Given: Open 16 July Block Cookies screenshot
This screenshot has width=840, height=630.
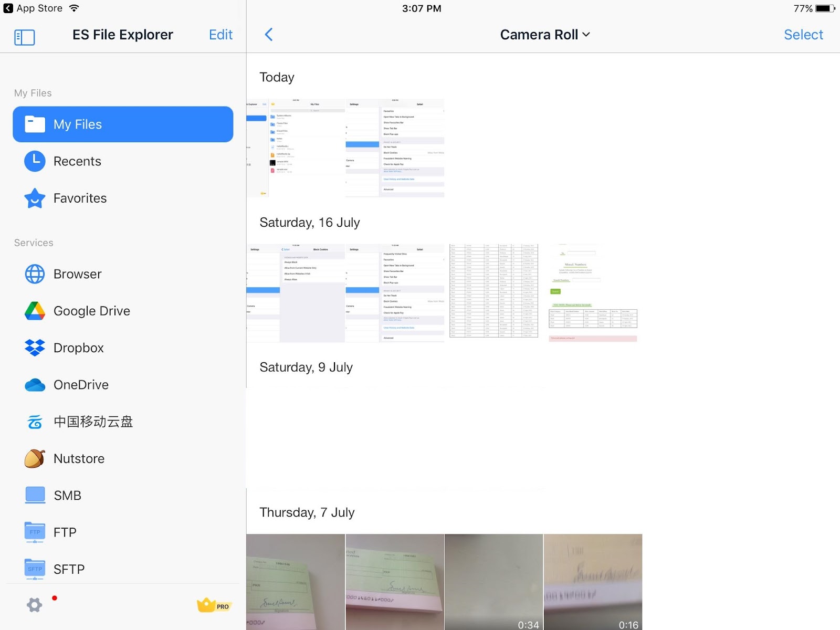Looking at the screenshot, I should pos(296,293).
